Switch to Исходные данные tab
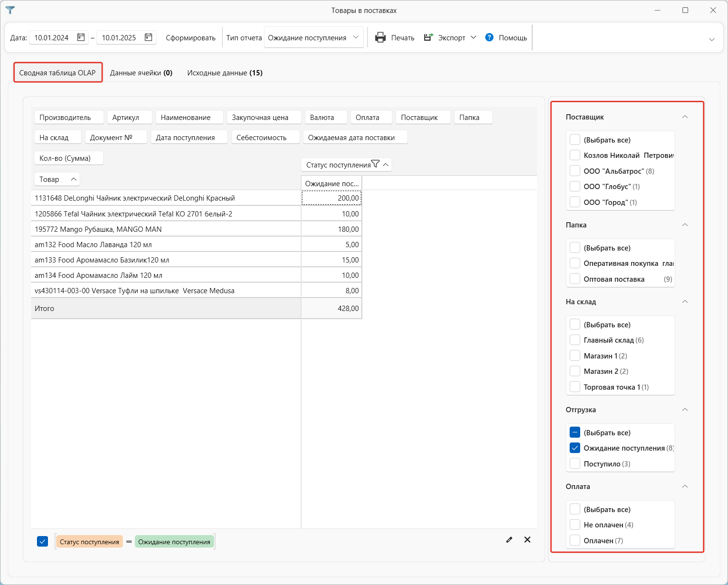728x585 pixels. coord(225,73)
